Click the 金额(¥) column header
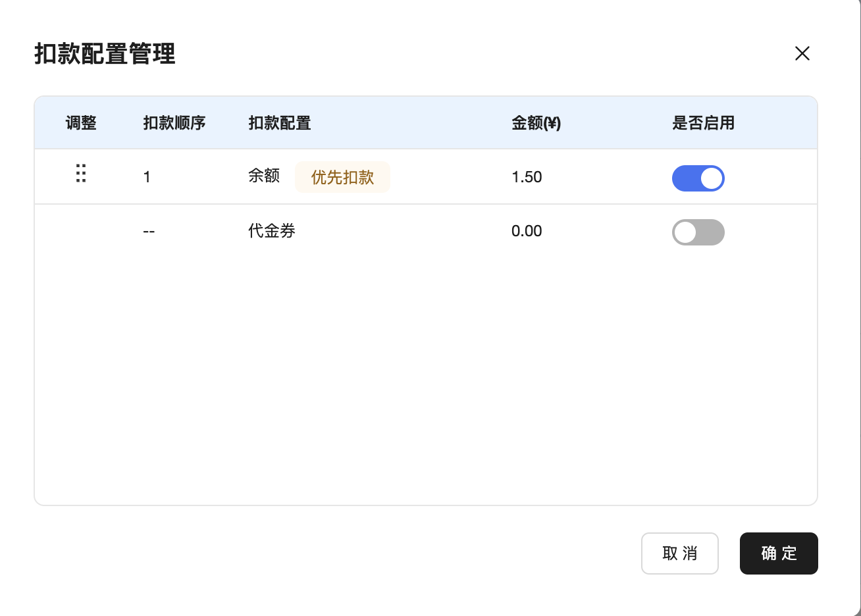Viewport: 861px width, 616px height. click(x=536, y=123)
